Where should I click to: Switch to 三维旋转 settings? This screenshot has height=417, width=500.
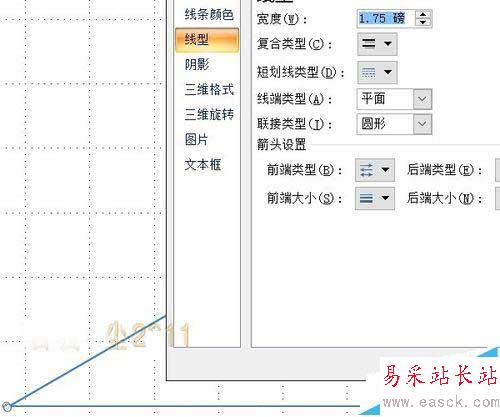209,114
